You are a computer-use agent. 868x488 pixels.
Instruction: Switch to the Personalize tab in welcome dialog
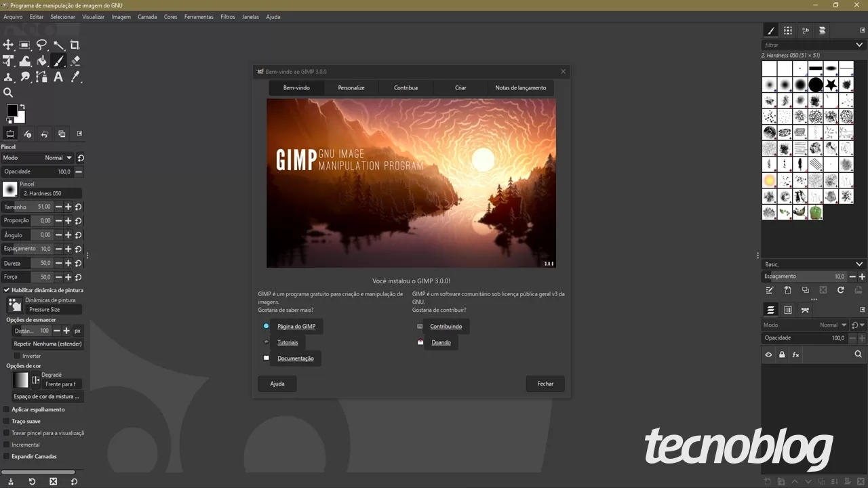coord(351,87)
